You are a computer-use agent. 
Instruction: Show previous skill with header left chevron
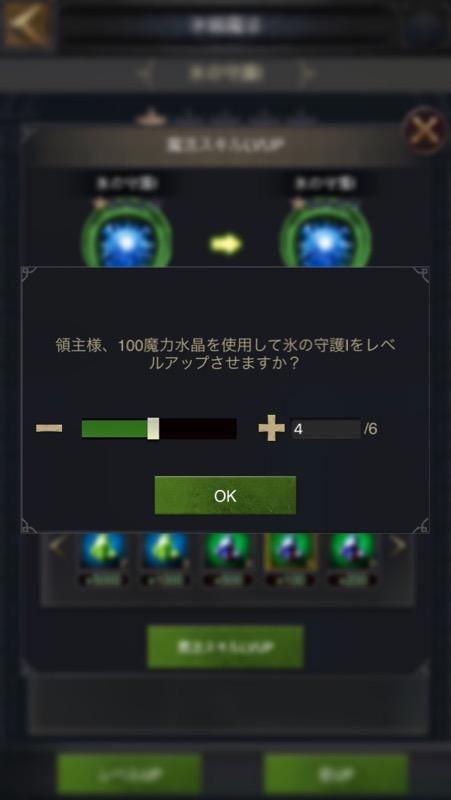click(145, 74)
